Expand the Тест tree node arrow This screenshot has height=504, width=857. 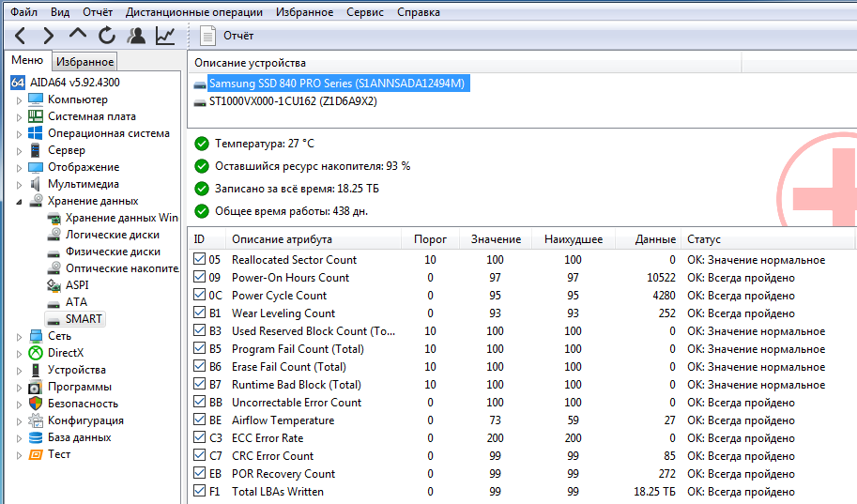[x=19, y=456]
